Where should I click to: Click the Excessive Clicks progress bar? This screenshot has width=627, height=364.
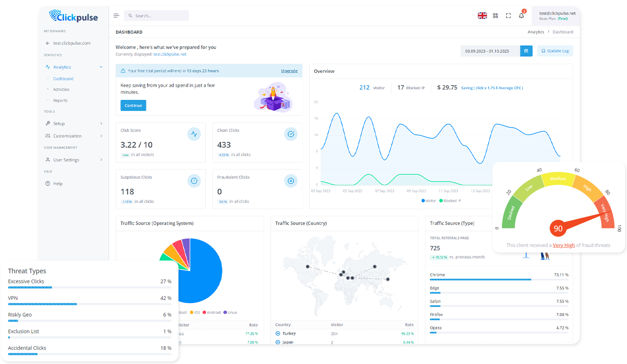[x=90, y=288]
